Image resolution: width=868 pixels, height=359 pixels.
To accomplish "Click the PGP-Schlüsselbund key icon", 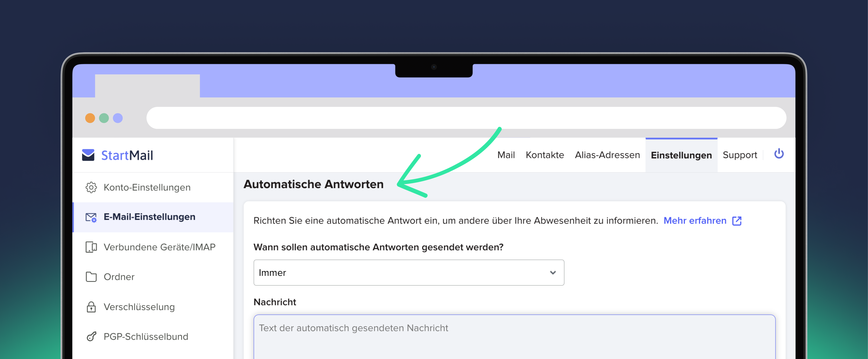I will 91,337.
